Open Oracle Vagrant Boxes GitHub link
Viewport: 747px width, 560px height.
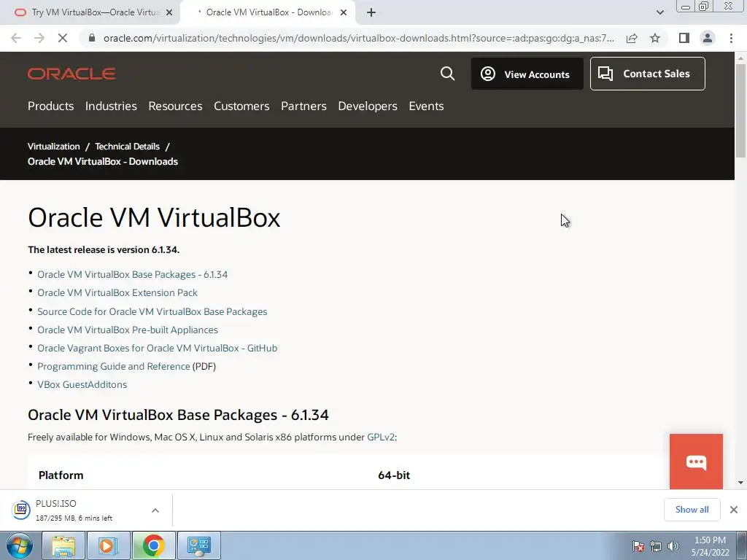(x=158, y=348)
